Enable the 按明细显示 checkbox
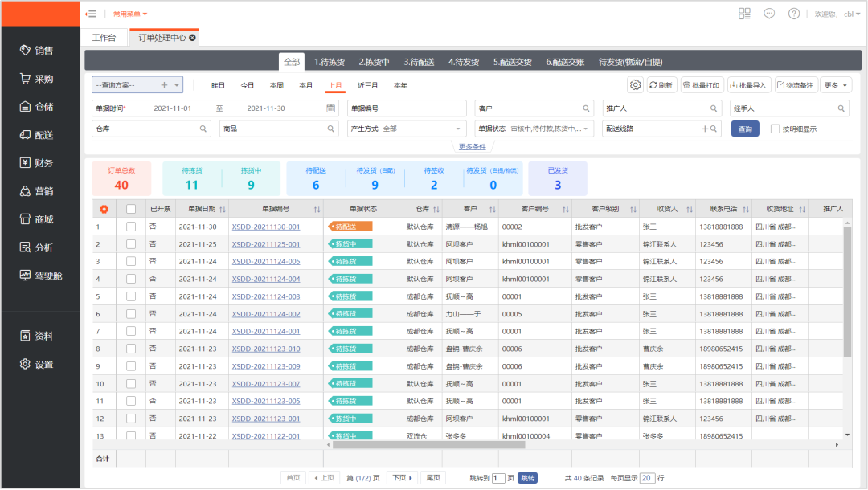The image size is (868, 490). coord(775,129)
